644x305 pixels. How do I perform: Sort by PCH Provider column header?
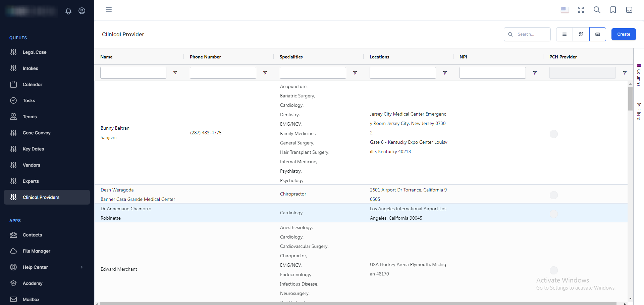[563, 57]
